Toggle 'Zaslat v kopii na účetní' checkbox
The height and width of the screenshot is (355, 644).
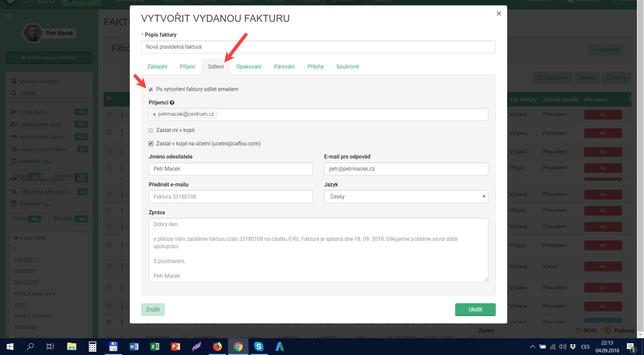pos(151,144)
